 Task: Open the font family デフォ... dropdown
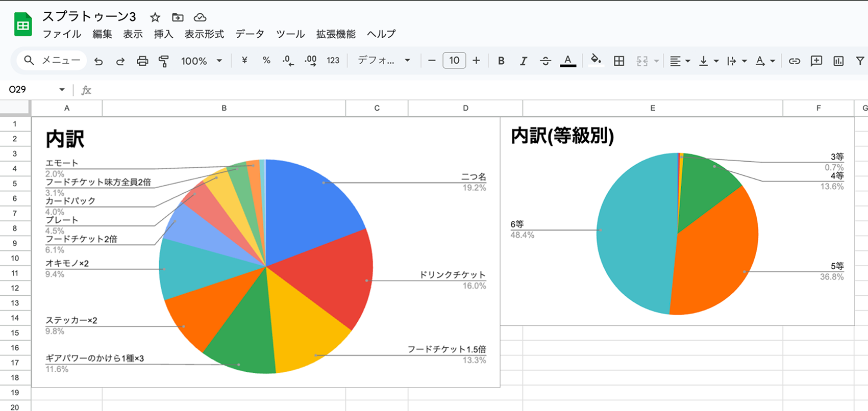pos(384,61)
